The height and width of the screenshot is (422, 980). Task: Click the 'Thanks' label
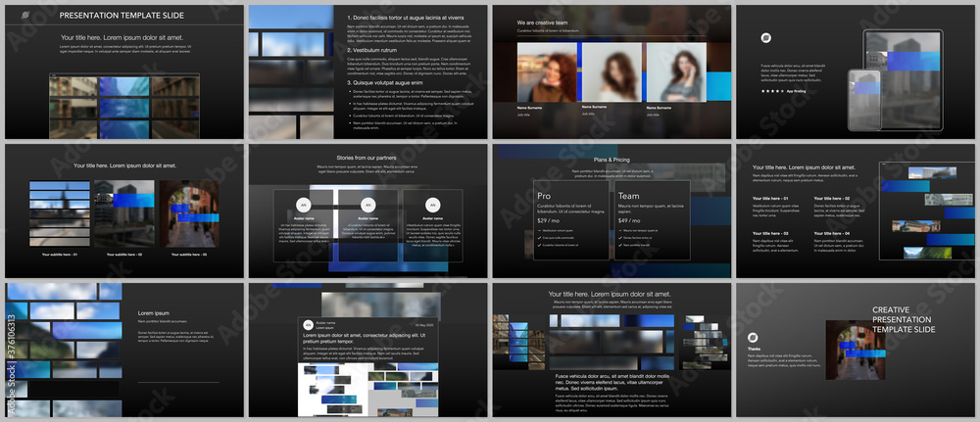[754, 349]
